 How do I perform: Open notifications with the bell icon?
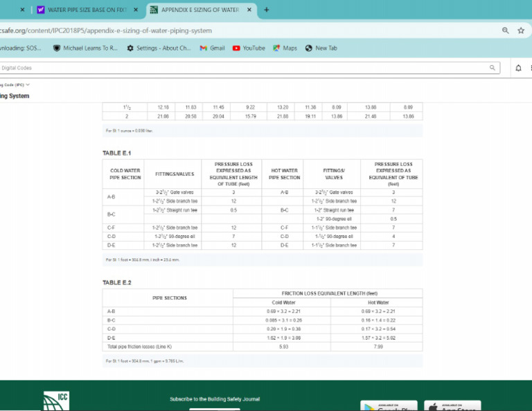tap(518, 68)
